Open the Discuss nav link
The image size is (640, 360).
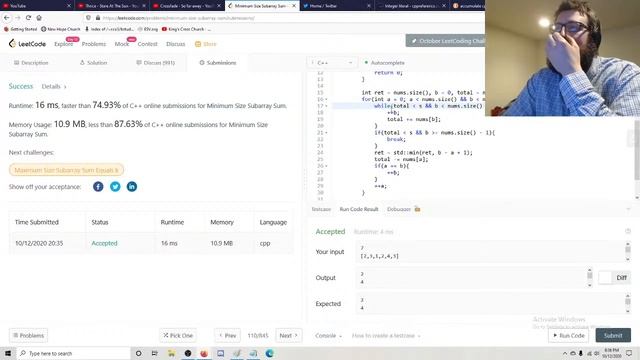(x=176, y=44)
